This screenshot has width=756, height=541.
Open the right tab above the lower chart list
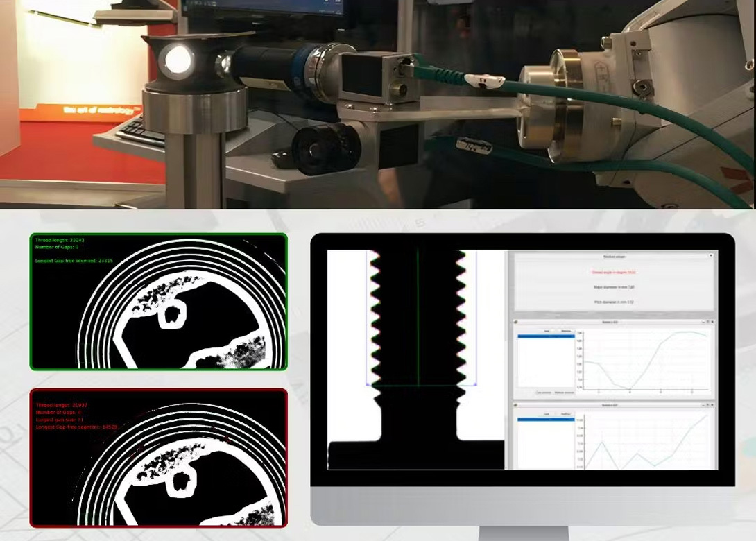[566, 414]
